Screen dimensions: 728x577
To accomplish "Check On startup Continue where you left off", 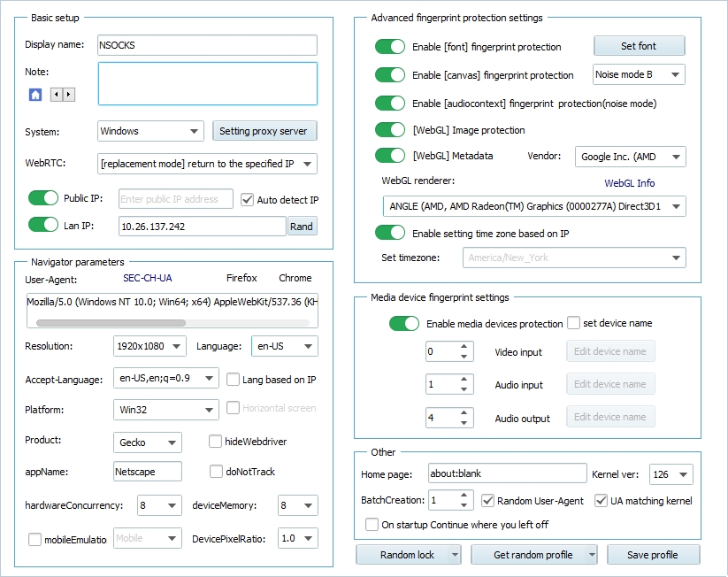I will (372, 525).
